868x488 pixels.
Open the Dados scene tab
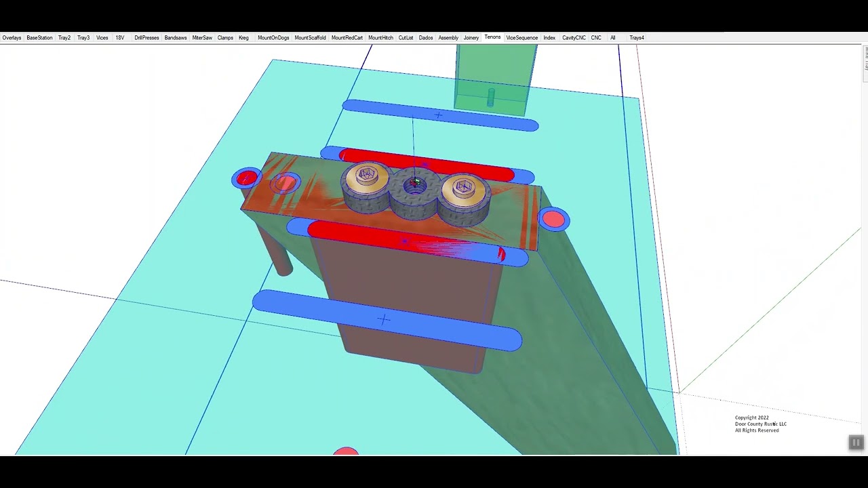pos(426,38)
